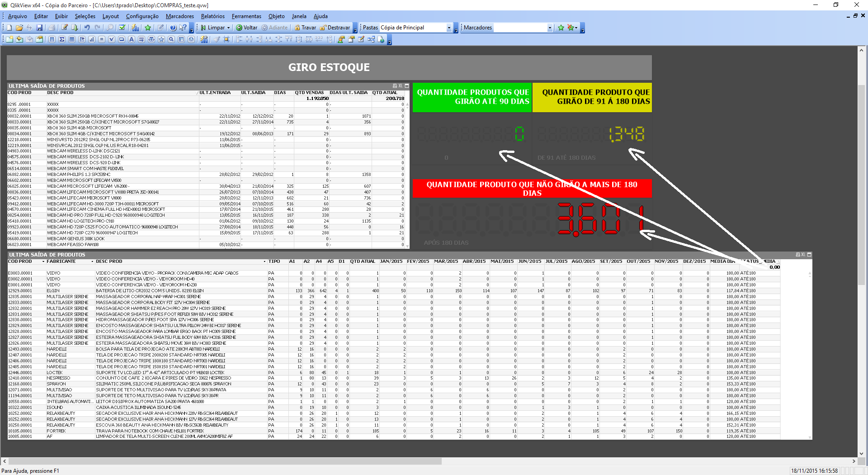Open the Seleções menu
Viewport: 868px width, 475px height.
(85, 16)
